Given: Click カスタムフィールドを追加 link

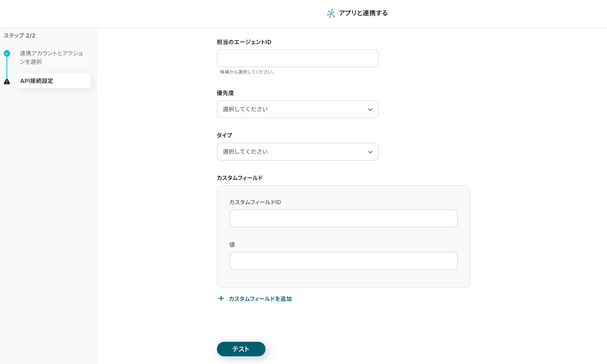Looking at the screenshot, I should [260, 299].
